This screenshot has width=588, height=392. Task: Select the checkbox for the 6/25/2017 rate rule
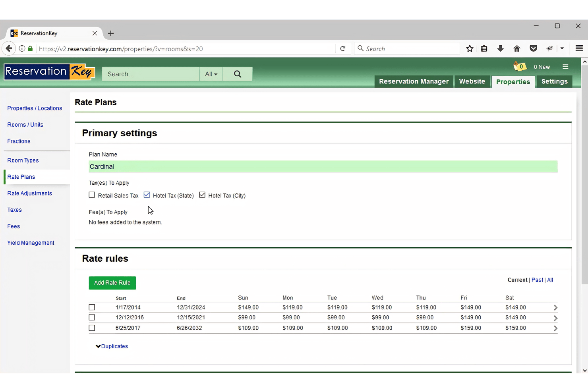(x=92, y=328)
